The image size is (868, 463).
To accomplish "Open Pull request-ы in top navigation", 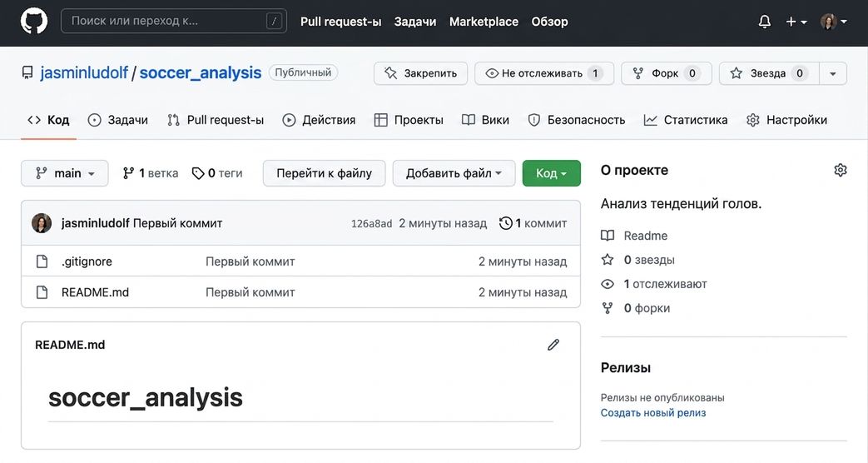I will point(340,22).
